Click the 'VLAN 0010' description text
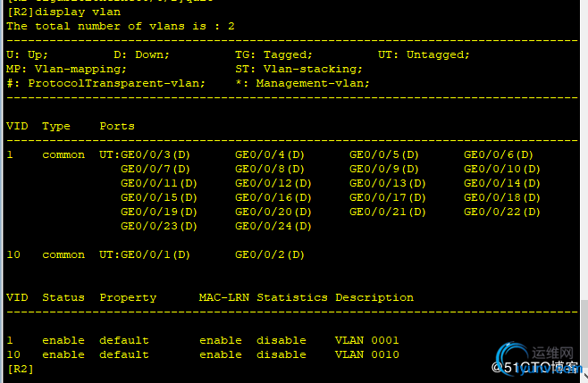This screenshot has width=588, height=383. (366, 354)
